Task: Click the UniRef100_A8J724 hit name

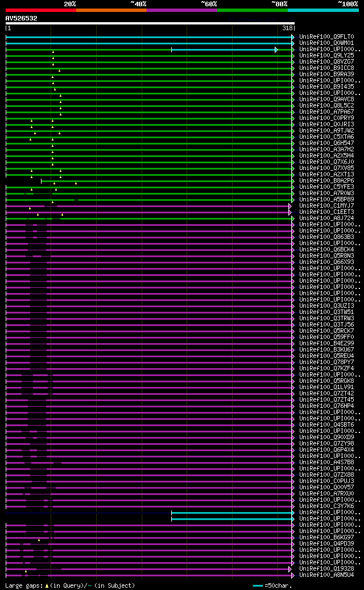Action: pyautogui.click(x=326, y=218)
